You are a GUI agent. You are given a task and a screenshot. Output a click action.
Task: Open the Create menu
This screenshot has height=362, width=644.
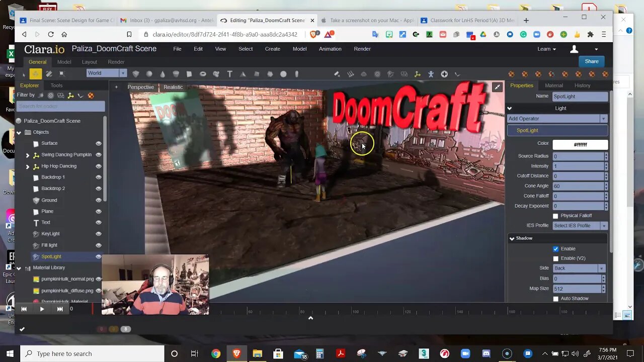272,49
